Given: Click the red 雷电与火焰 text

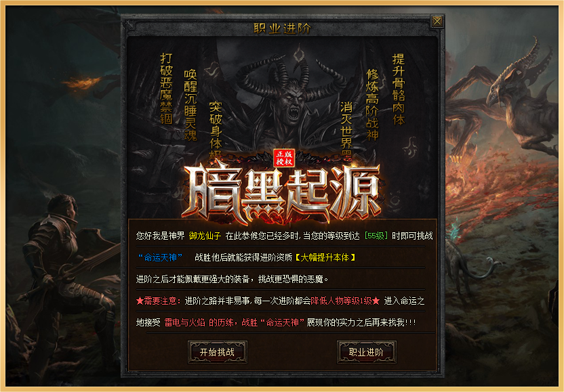Looking at the screenshot, I should (x=184, y=322).
